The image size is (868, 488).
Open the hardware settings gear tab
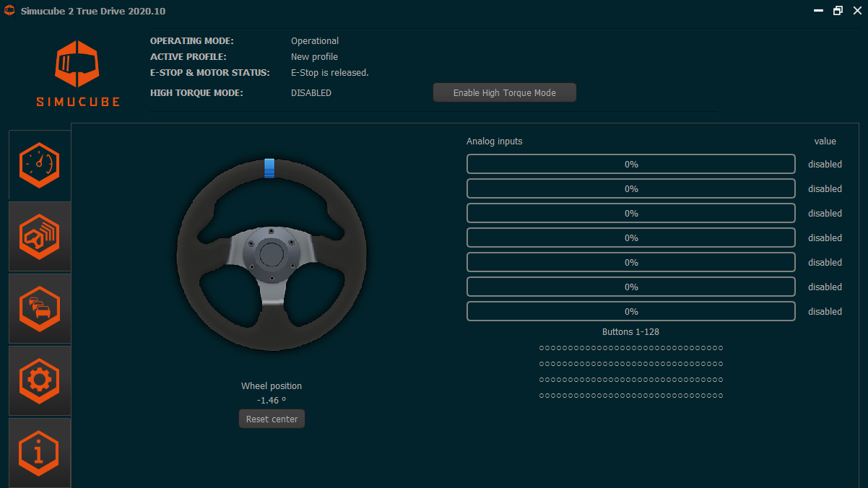(x=40, y=380)
